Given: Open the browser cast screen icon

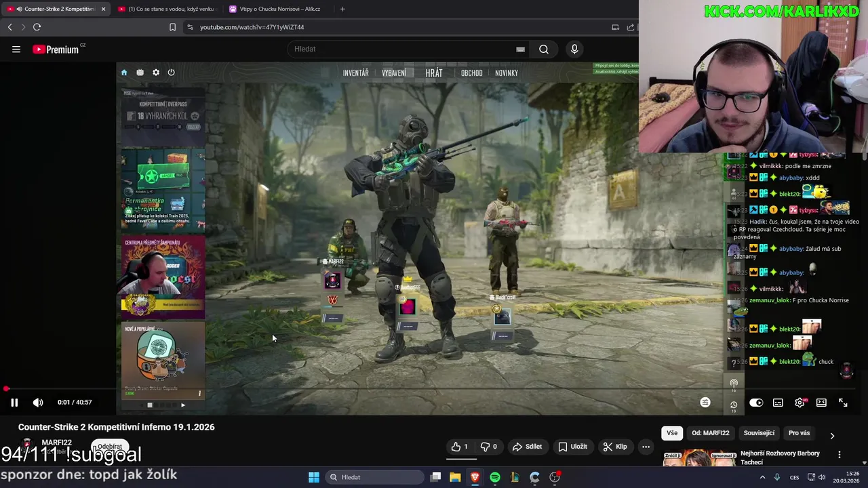Looking at the screenshot, I should (615, 27).
